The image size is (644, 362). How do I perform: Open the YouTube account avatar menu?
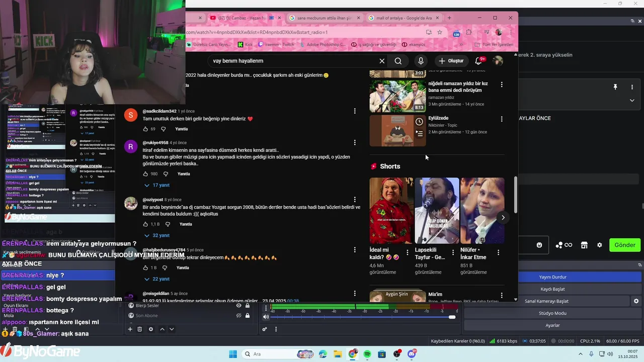pos(498,61)
